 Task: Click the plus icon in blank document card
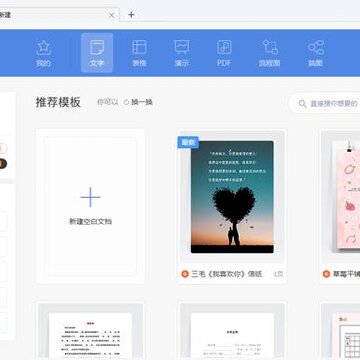pos(90,197)
